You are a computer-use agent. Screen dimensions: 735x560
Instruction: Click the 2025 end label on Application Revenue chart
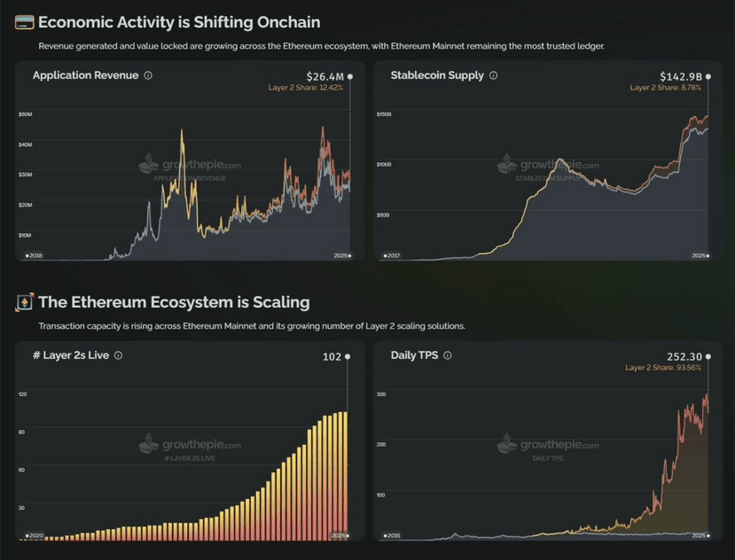tap(342, 255)
